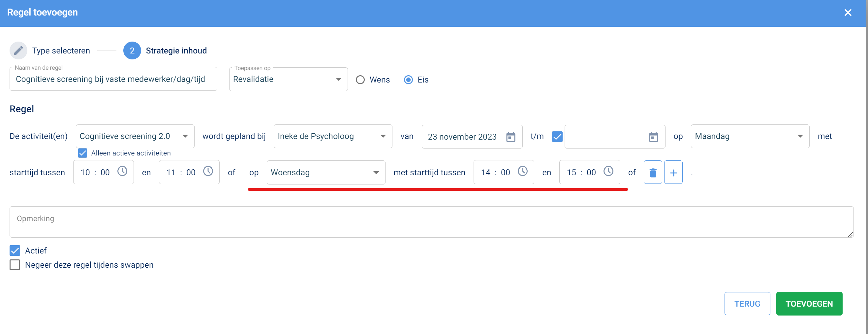The width and height of the screenshot is (868, 334).
Task: Open the Woensdag day dropdown
Action: tap(326, 172)
